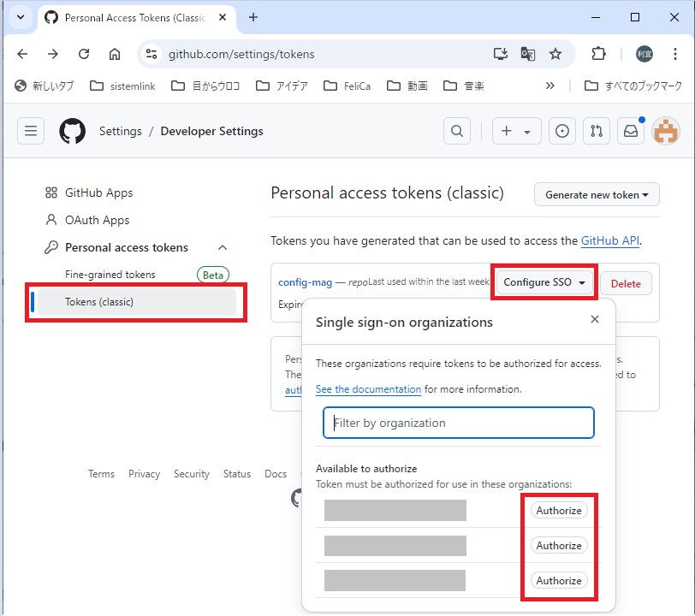This screenshot has height=616, width=695.
Task: Open the すべてのブックマーク folder
Action: coord(633,86)
